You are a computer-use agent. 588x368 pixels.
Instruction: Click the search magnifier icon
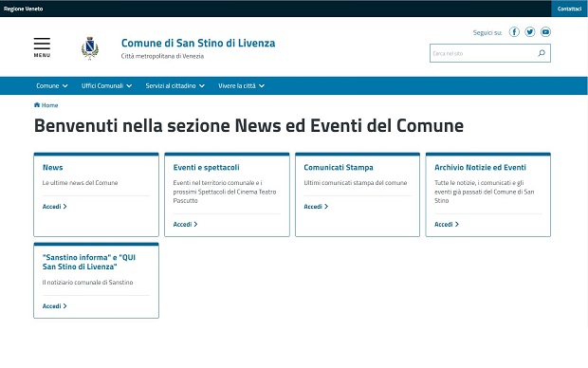(x=542, y=53)
